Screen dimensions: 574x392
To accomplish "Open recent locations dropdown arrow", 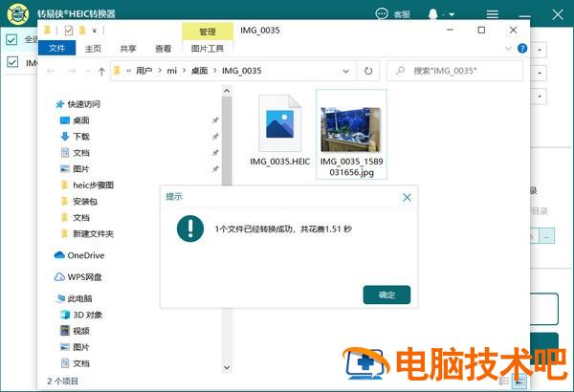I will pos(88,71).
